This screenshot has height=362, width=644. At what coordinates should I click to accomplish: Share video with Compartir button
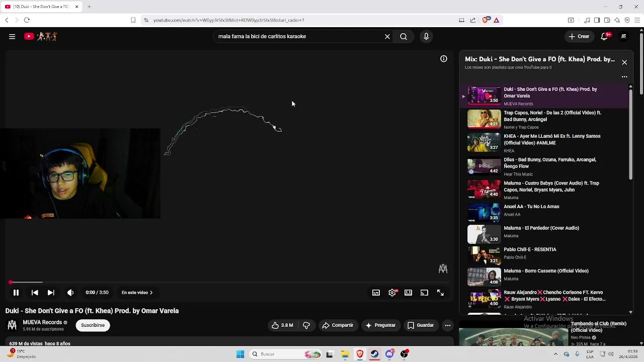[x=338, y=325]
